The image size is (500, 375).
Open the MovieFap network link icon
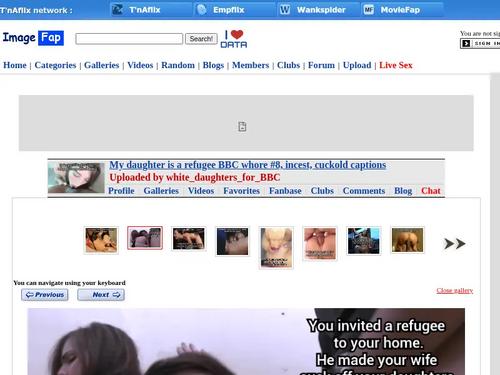pos(368,10)
